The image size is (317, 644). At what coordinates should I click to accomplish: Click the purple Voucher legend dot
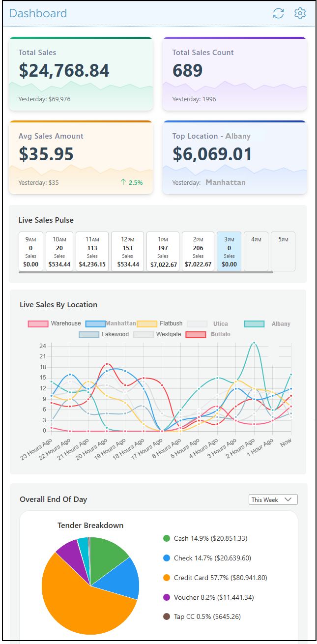click(x=167, y=597)
